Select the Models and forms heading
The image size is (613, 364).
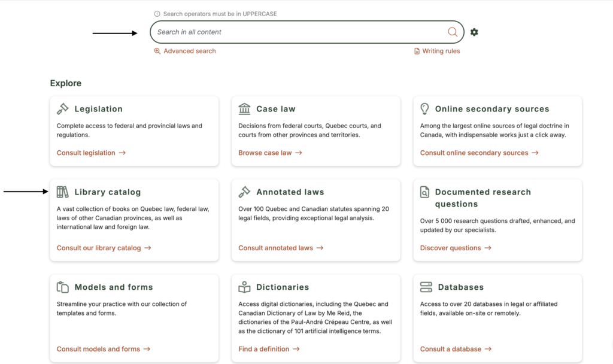pos(114,287)
